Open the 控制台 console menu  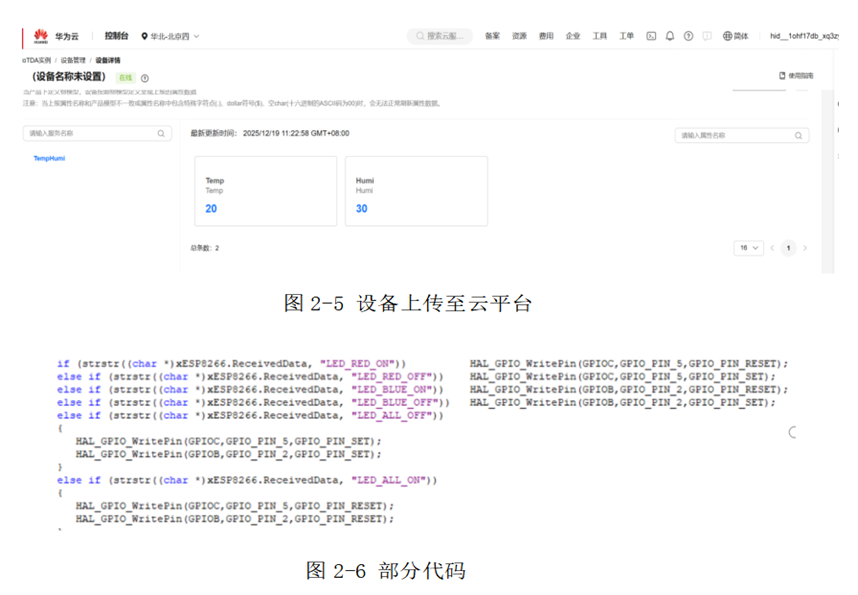pyautogui.click(x=117, y=36)
